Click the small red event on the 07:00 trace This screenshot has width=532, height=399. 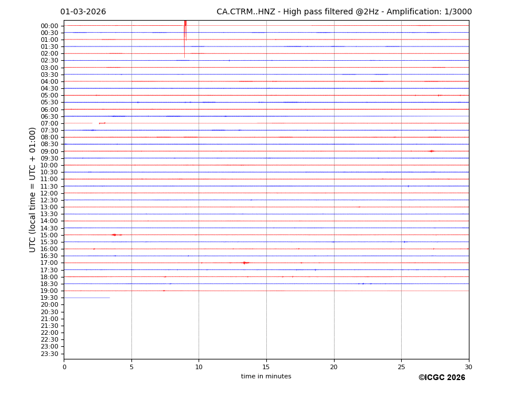[101, 123]
